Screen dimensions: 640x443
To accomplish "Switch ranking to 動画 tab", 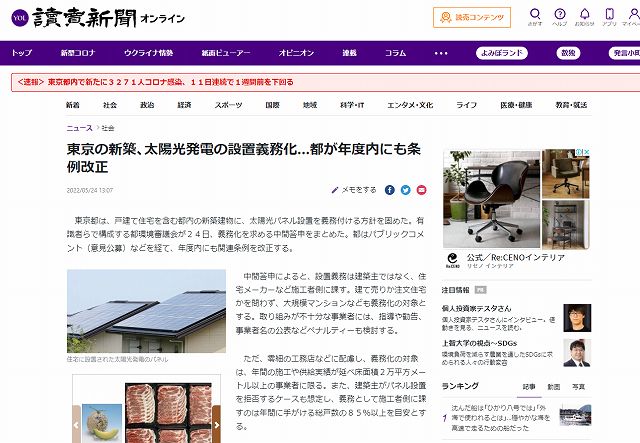I will [x=553, y=387].
